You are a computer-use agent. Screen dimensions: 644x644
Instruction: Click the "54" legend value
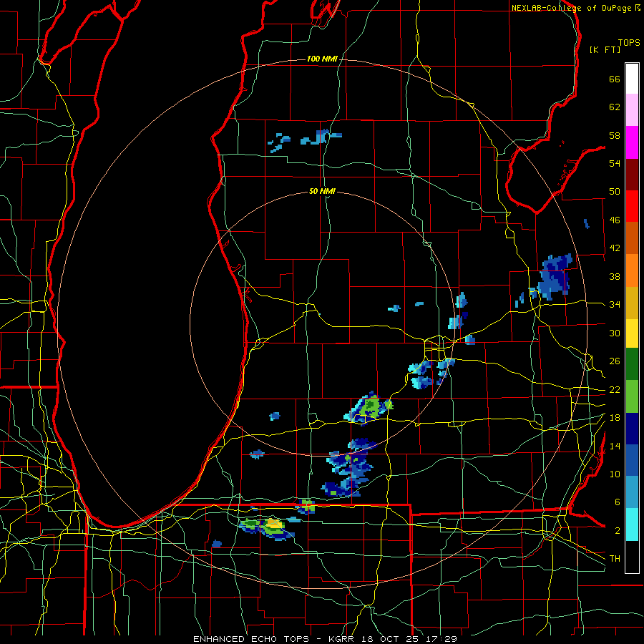(615, 163)
